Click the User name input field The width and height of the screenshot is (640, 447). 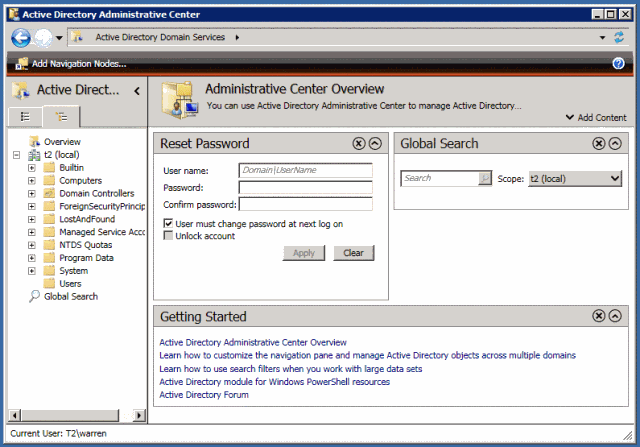tap(305, 170)
